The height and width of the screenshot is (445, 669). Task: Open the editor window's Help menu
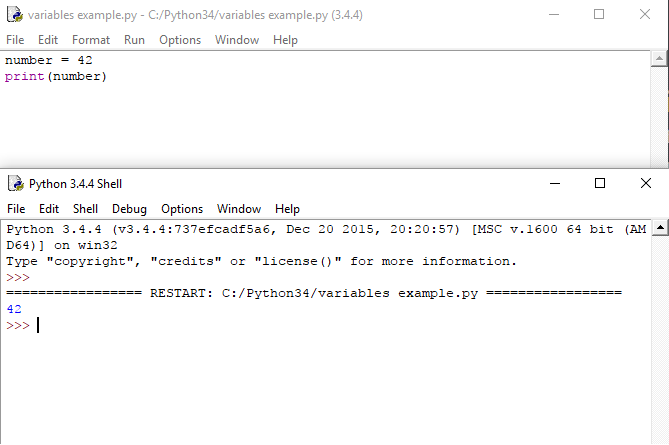(285, 40)
